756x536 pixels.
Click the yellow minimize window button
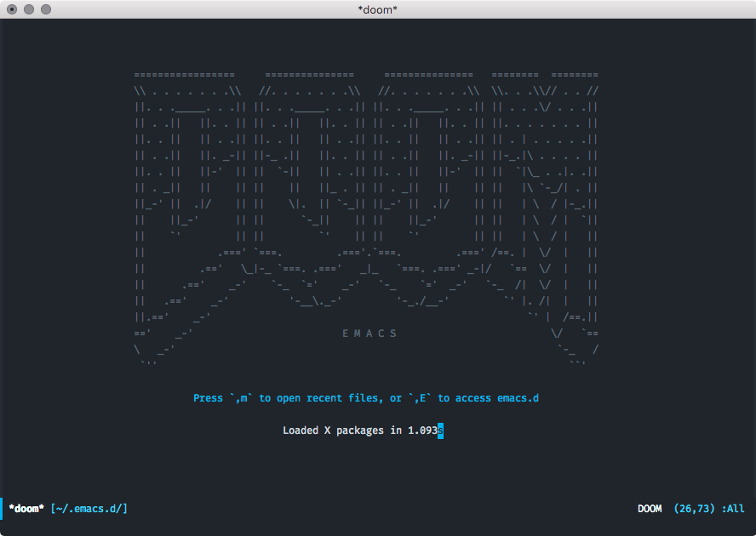click(x=29, y=9)
